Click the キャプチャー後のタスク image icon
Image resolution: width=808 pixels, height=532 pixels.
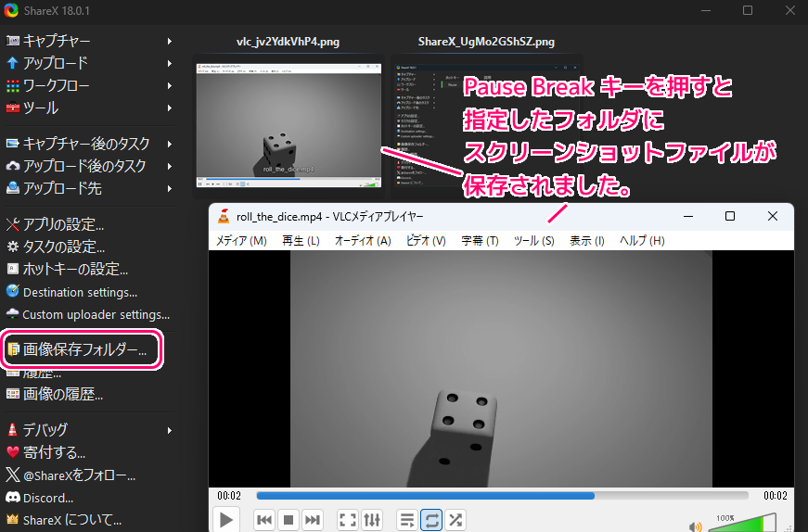pyautogui.click(x=12, y=144)
